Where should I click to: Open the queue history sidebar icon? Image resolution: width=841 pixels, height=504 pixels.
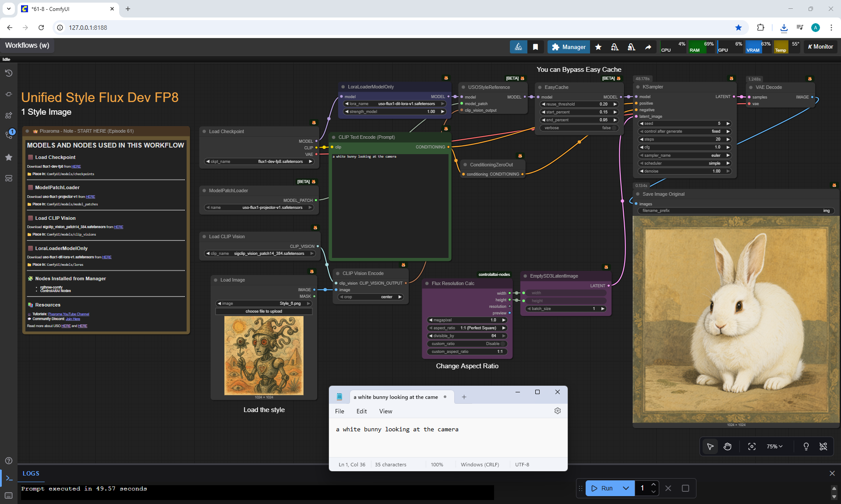pyautogui.click(x=8, y=73)
